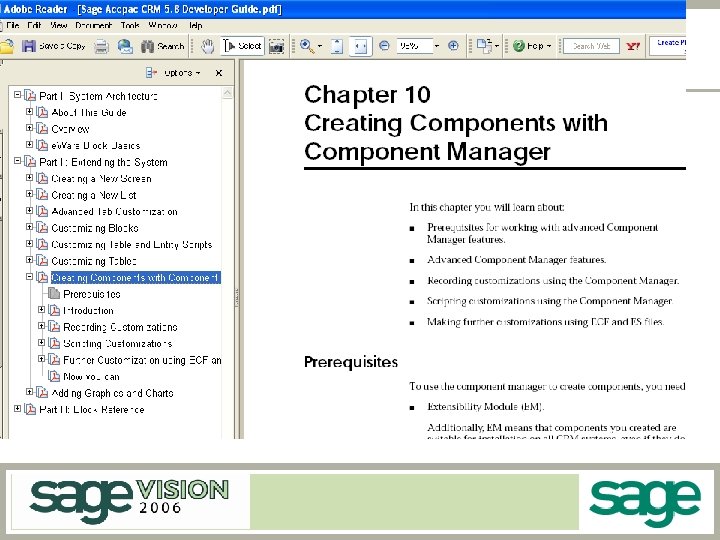The image size is (720, 540).
Task: Expand the Overview bookmark
Action: coord(29,128)
